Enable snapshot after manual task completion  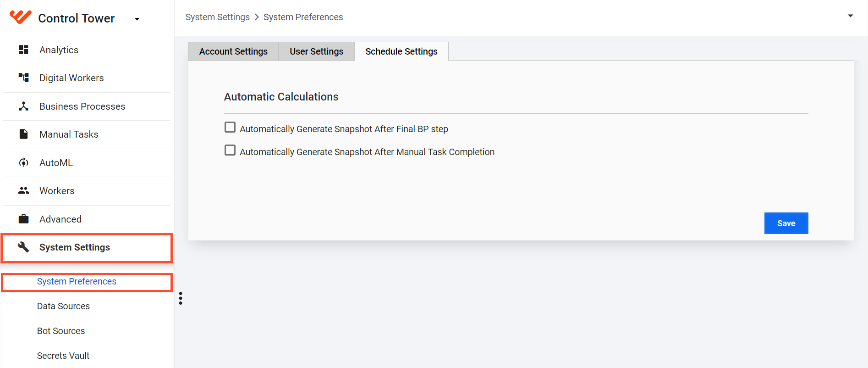pyautogui.click(x=230, y=150)
